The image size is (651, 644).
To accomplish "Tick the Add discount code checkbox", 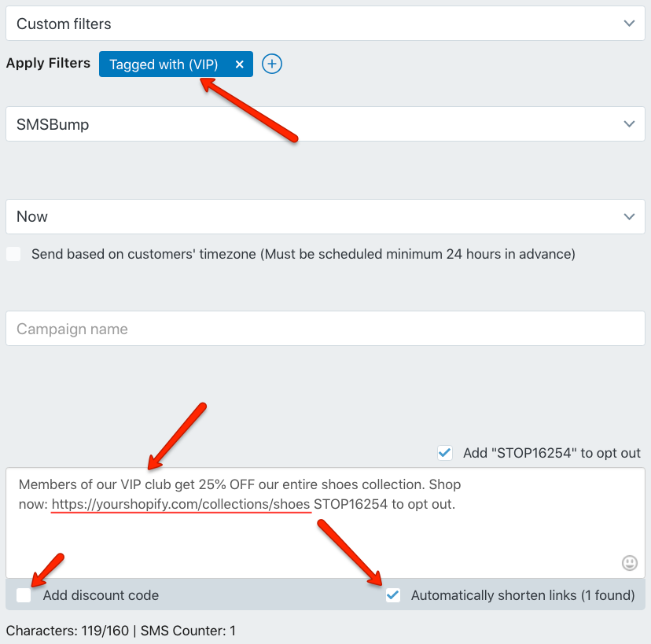I will (x=24, y=595).
